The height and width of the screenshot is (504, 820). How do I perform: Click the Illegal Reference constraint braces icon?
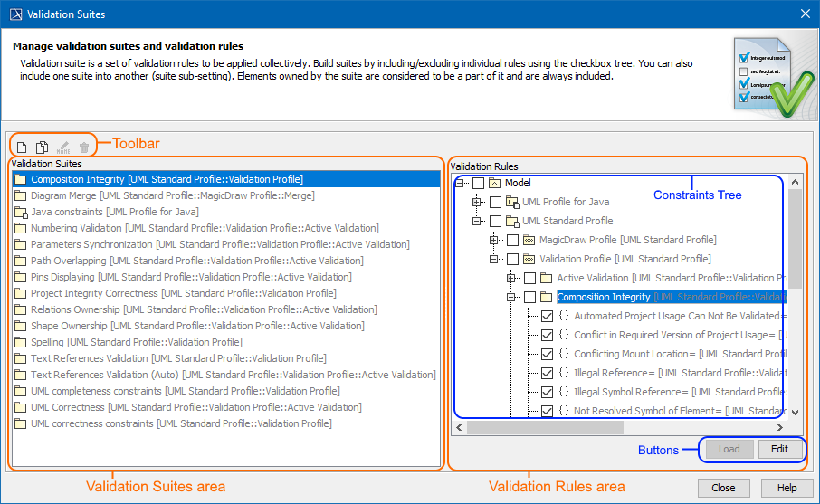pos(564,373)
